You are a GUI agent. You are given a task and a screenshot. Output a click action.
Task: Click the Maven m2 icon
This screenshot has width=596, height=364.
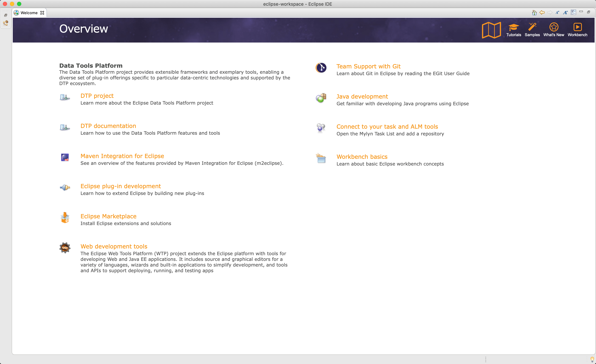65,157
